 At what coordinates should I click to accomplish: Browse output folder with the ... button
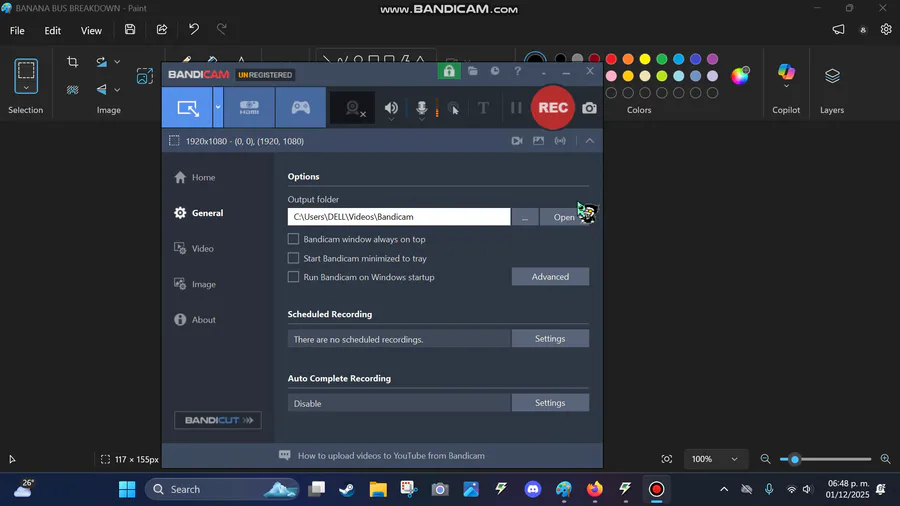[x=525, y=217]
